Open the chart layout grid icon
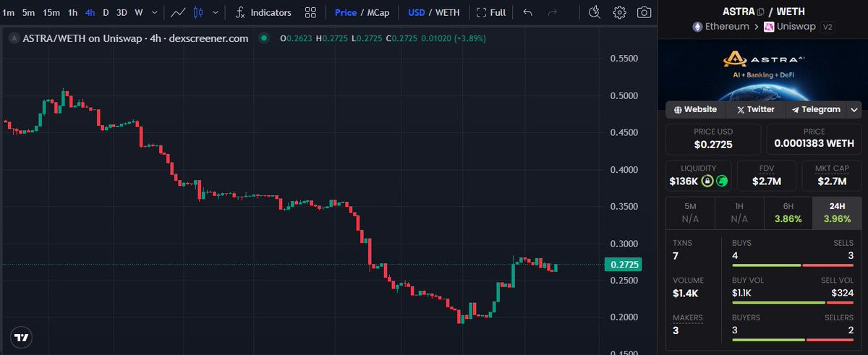Image resolution: width=868 pixels, height=355 pixels. [310, 12]
